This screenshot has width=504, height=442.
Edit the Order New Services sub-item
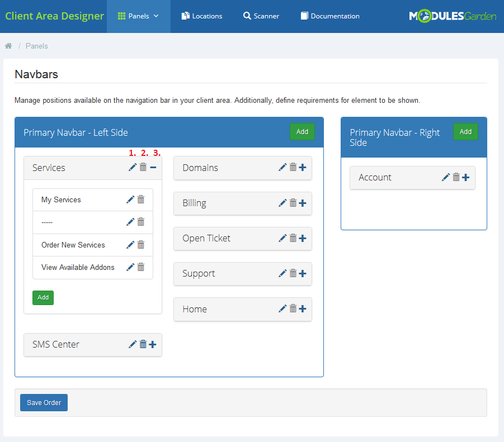[x=130, y=245]
